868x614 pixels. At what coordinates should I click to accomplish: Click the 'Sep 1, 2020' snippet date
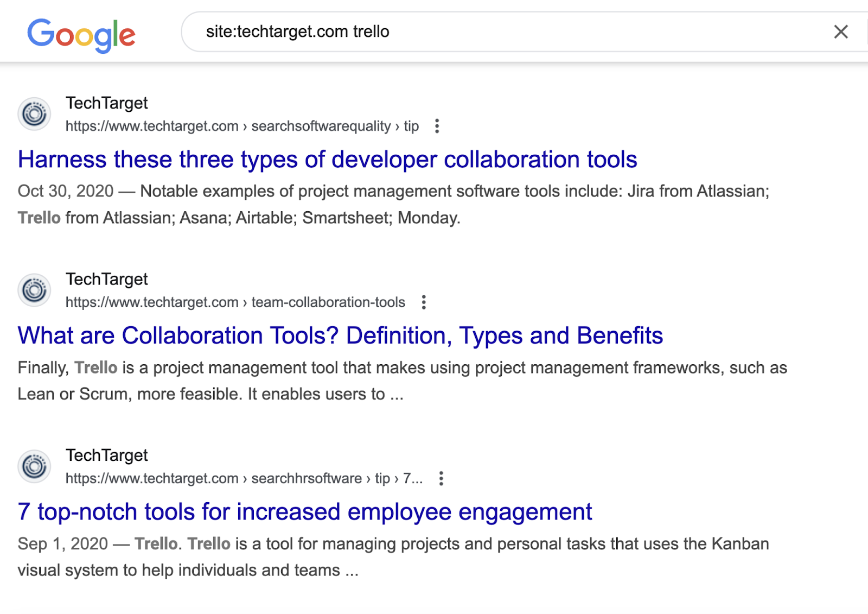[x=63, y=544]
